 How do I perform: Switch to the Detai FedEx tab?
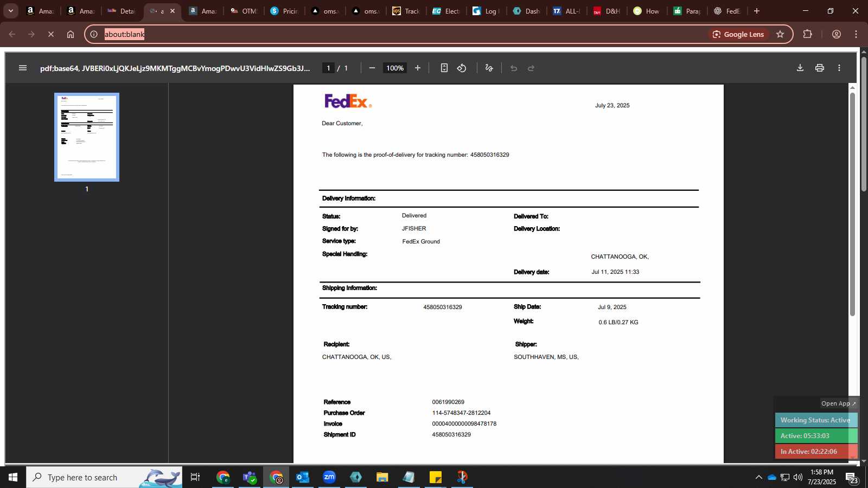[122, 11]
